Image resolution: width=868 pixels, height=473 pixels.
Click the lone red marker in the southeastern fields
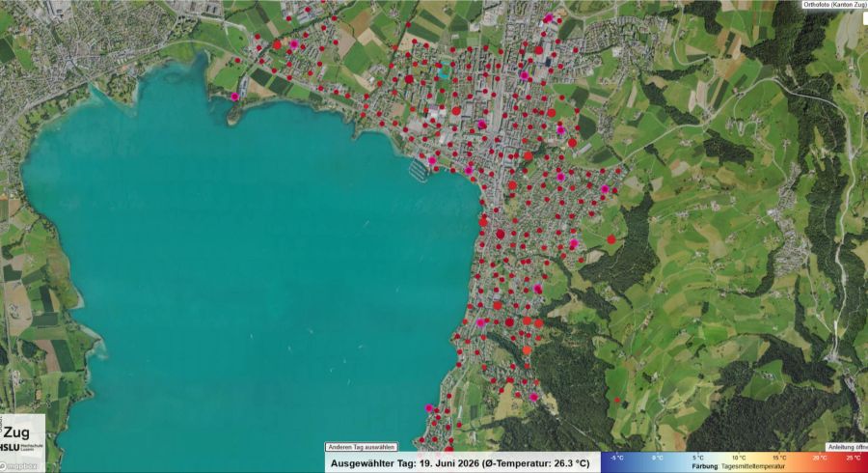pos(617,400)
